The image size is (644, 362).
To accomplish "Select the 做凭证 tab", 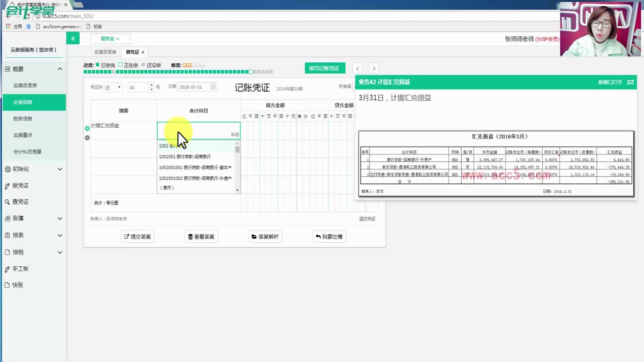I will coord(132,52).
